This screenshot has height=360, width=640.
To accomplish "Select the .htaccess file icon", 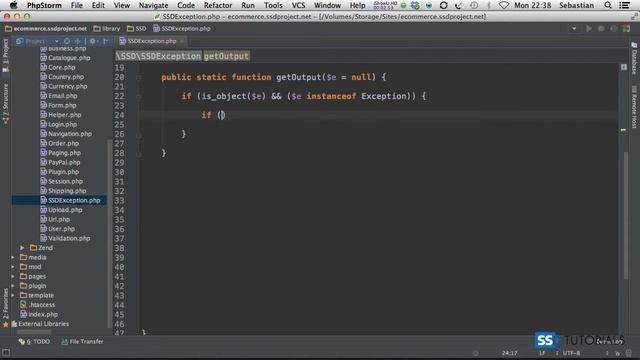I will [23, 305].
